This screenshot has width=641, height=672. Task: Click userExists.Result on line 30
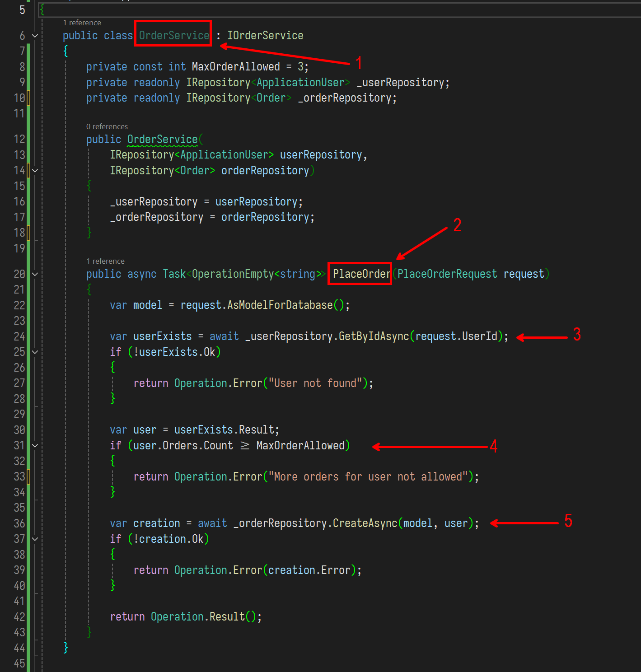(224, 430)
